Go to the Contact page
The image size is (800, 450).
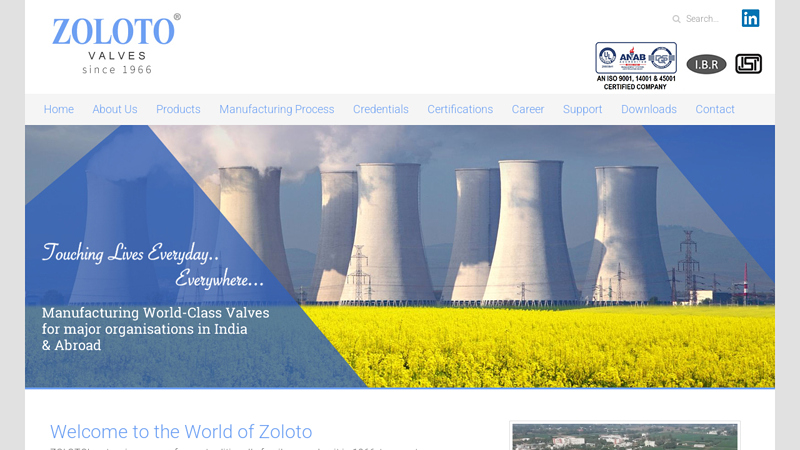coord(715,109)
